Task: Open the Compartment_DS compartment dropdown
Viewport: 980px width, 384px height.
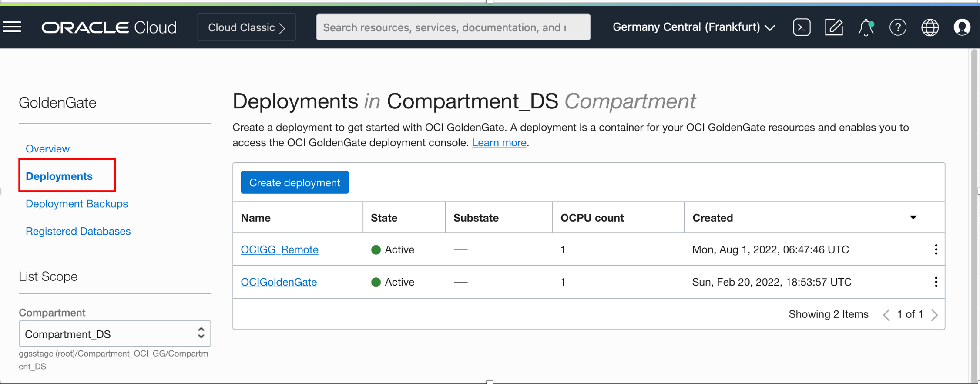Action: coord(115,334)
